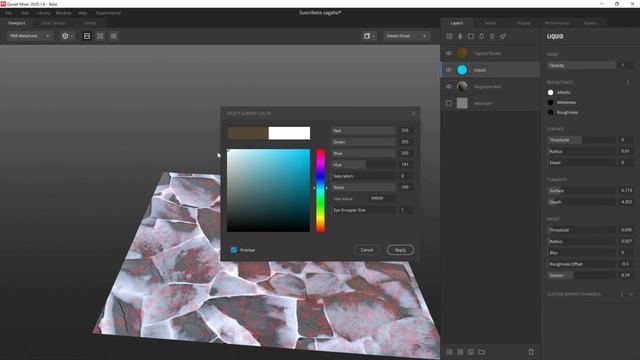Open the Albedo color swatch

[x=550, y=93]
